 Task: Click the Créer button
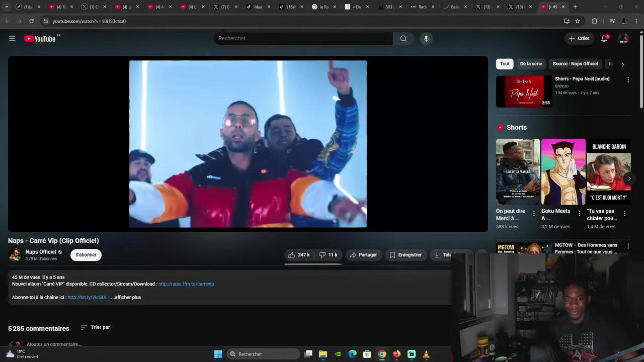pyautogui.click(x=579, y=39)
